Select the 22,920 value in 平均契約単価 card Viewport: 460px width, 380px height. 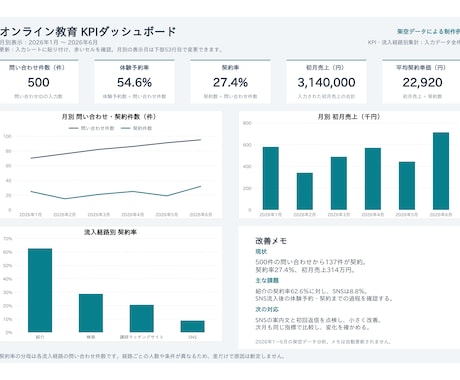click(x=422, y=82)
